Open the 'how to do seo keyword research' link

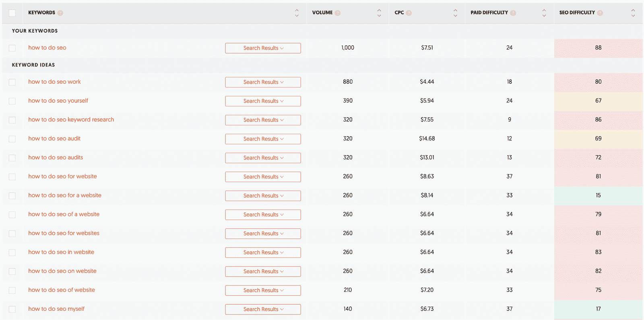point(71,120)
